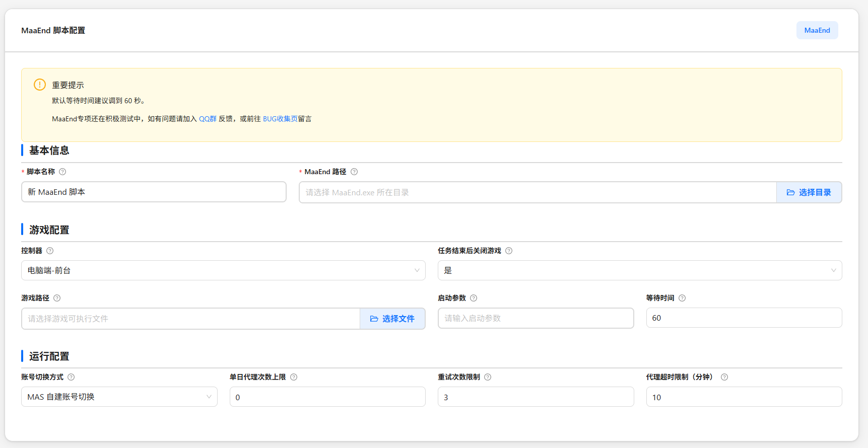Focus the 脚本名称 input field
The image size is (868, 448).
[x=154, y=192]
